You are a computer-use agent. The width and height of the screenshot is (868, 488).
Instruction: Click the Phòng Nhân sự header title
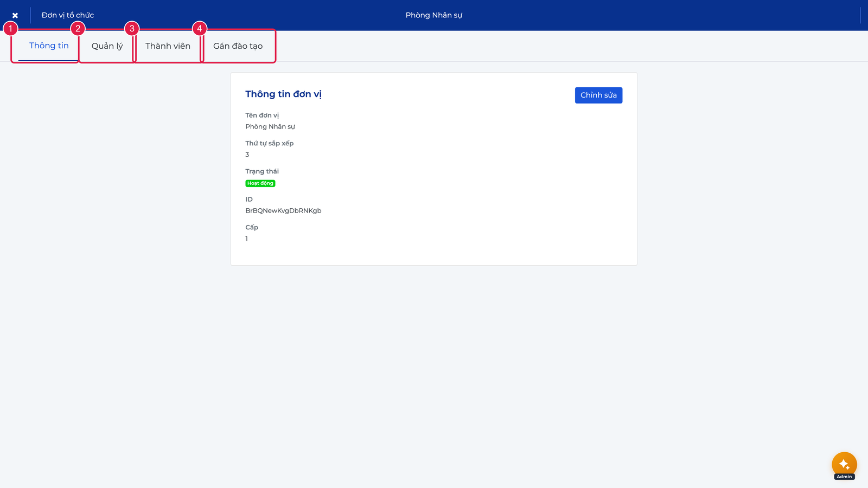coord(434,15)
